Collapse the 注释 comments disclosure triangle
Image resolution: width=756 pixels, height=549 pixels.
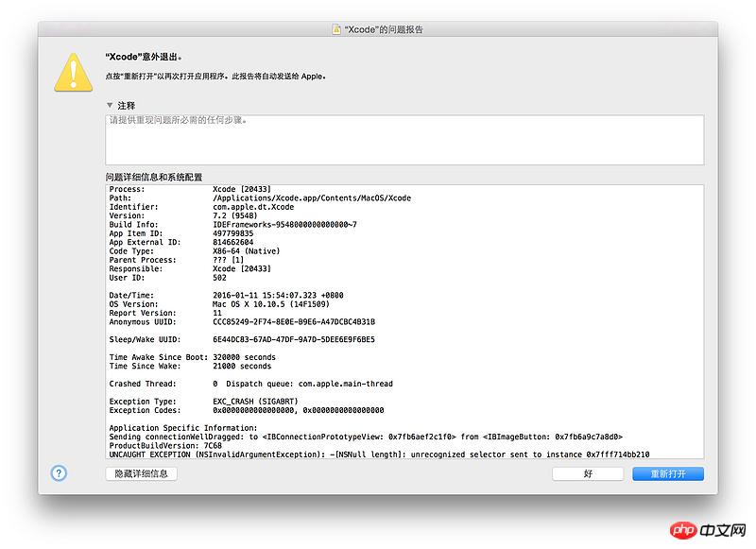110,105
